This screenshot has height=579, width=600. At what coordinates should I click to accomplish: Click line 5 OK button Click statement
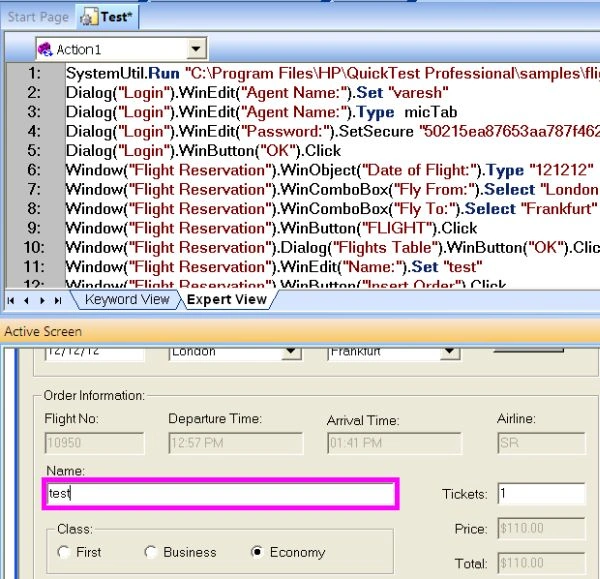[203, 151]
